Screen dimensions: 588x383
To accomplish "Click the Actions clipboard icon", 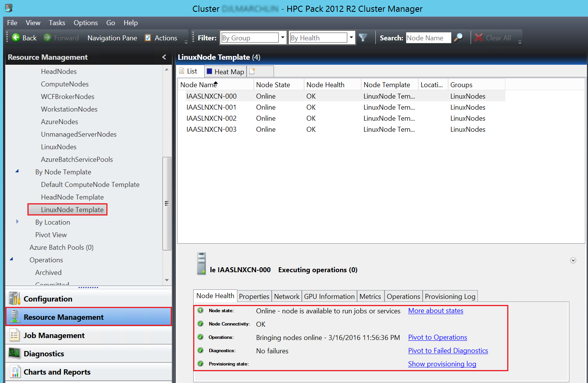I will 148,38.
